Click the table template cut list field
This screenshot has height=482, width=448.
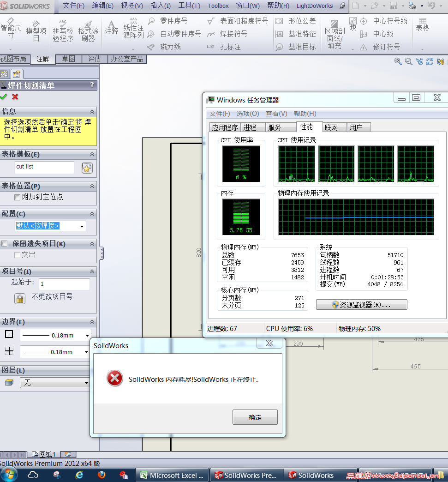[x=44, y=167]
